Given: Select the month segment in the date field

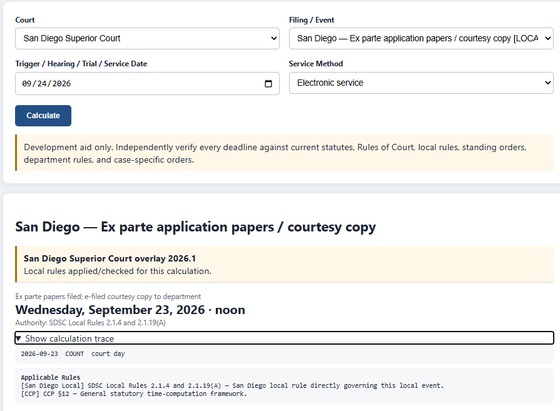Looking at the screenshot, I should tap(26, 84).
